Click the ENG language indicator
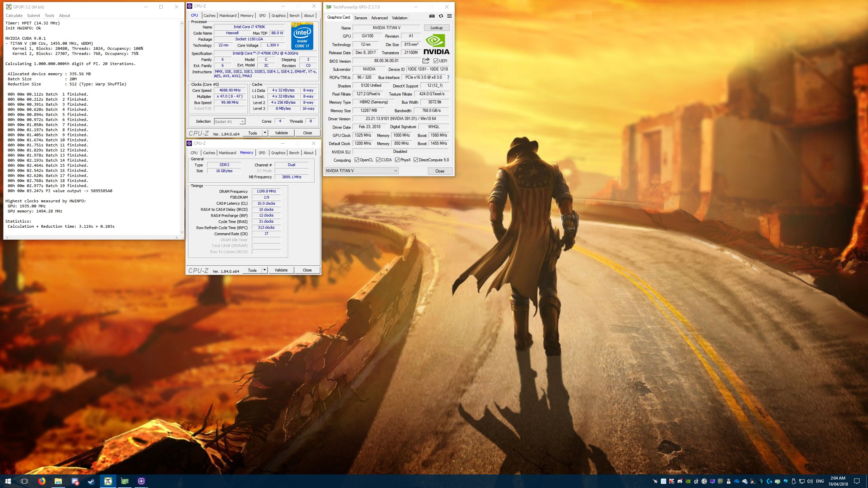This screenshot has height=488, width=868. (820, 481)
